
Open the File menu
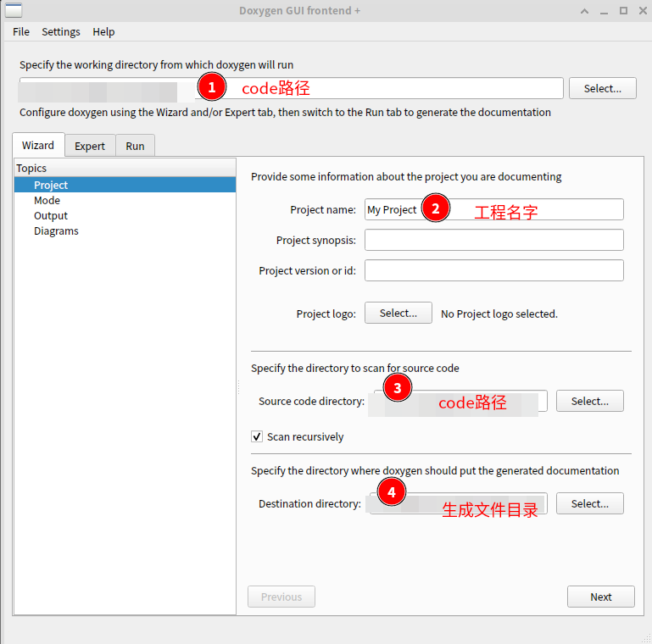tap(21, 32)
